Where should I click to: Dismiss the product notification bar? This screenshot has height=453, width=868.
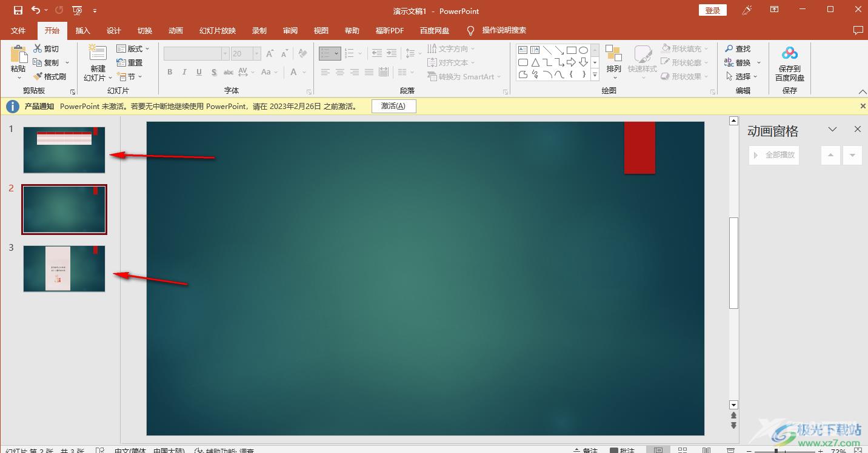(863, 106)
